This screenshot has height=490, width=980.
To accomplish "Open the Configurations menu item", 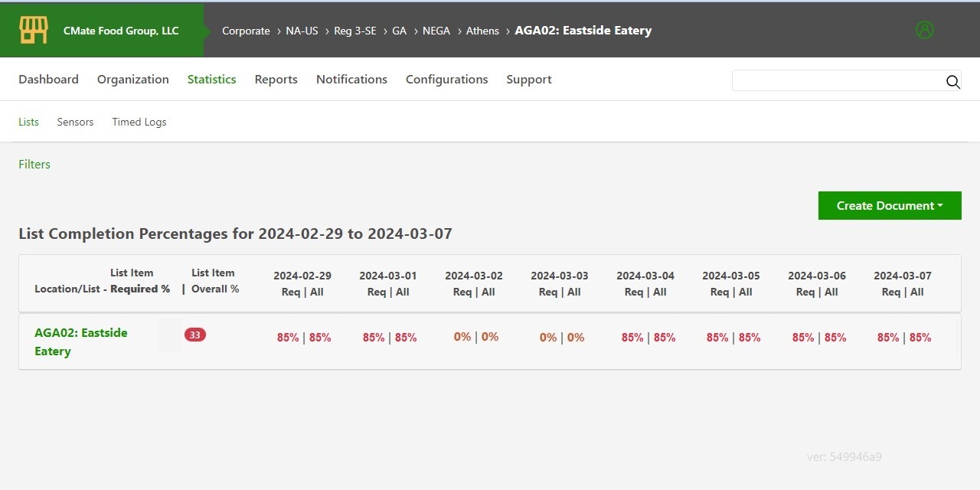I will pyautogui.click(x=447, y=79).
